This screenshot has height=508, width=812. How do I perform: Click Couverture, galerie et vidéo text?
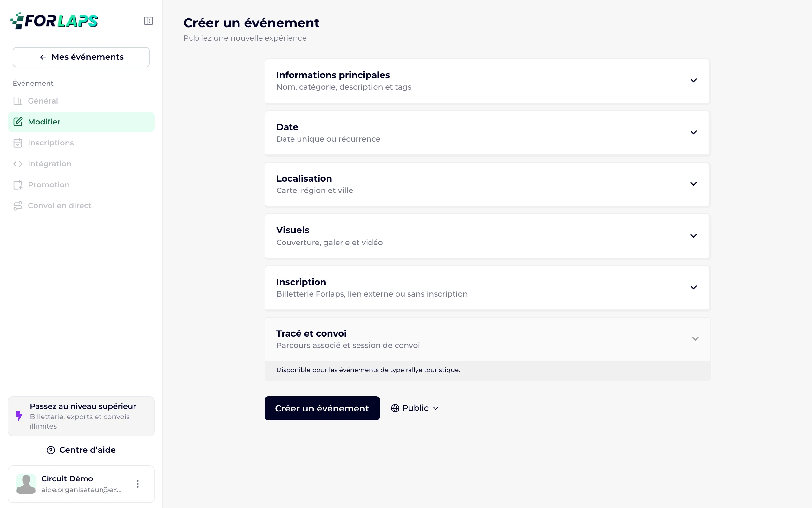(329, 243)
